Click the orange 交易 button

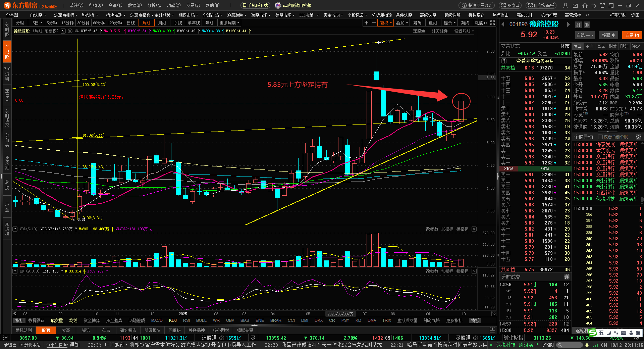pyautogui.click(x=632, y=35)
